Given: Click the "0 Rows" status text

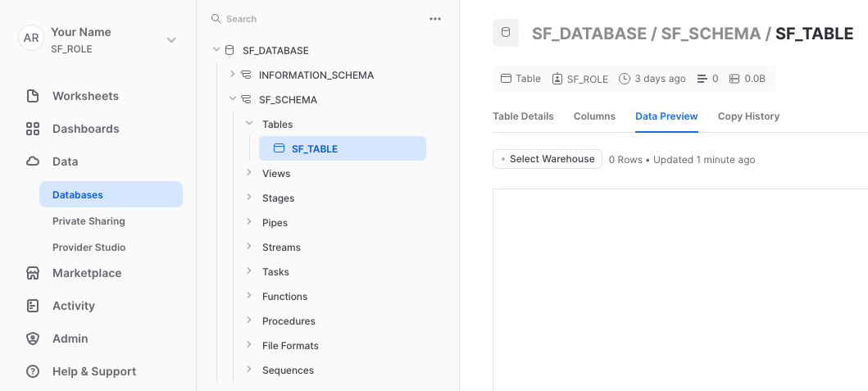Looking at the screenshot, I should click(625, 160).
